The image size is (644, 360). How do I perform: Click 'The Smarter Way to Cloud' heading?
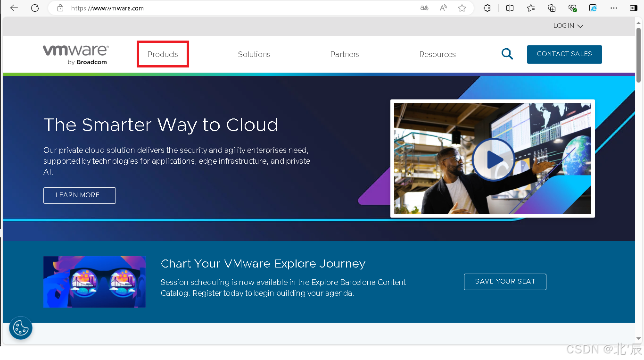coord(161,125)
